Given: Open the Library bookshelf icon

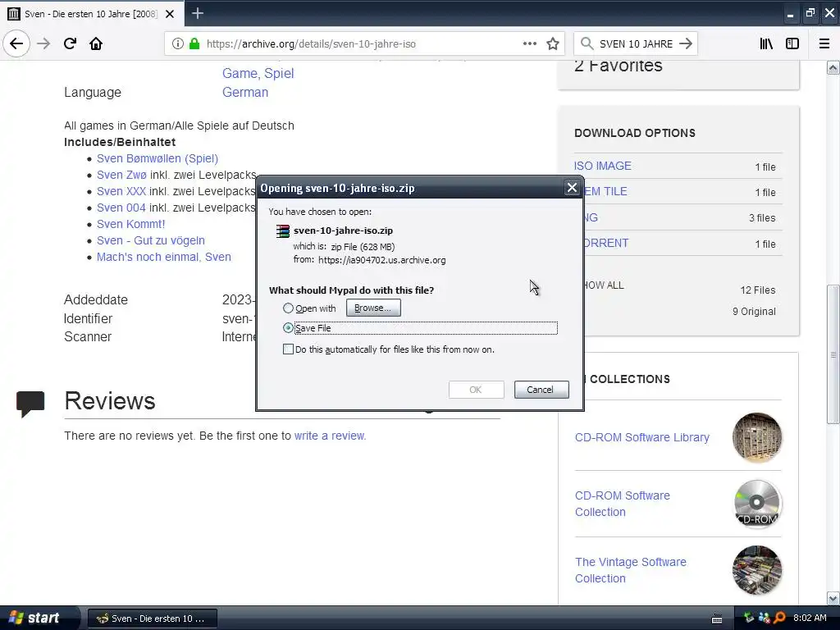Looking at the screenshot, I should (766, 43).
